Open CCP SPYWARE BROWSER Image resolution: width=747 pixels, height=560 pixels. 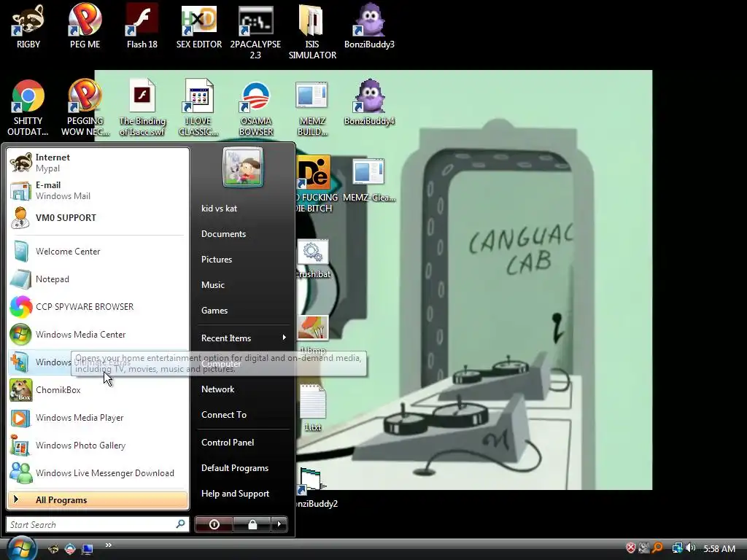[98, 307]
